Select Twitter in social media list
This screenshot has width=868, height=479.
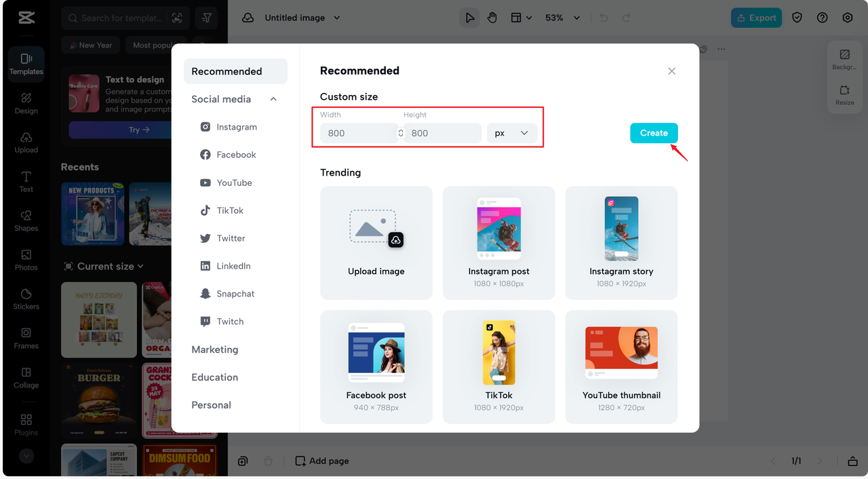222,238
